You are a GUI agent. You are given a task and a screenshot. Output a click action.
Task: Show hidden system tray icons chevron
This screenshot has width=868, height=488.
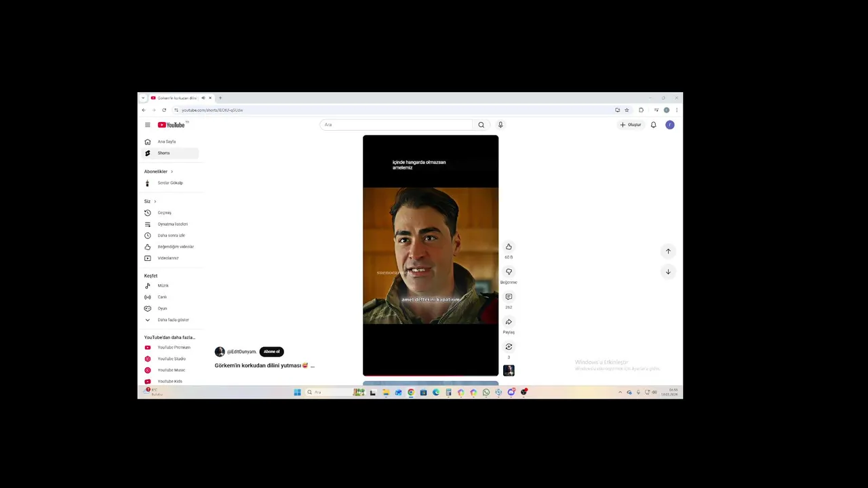click(x=620, y=392)
